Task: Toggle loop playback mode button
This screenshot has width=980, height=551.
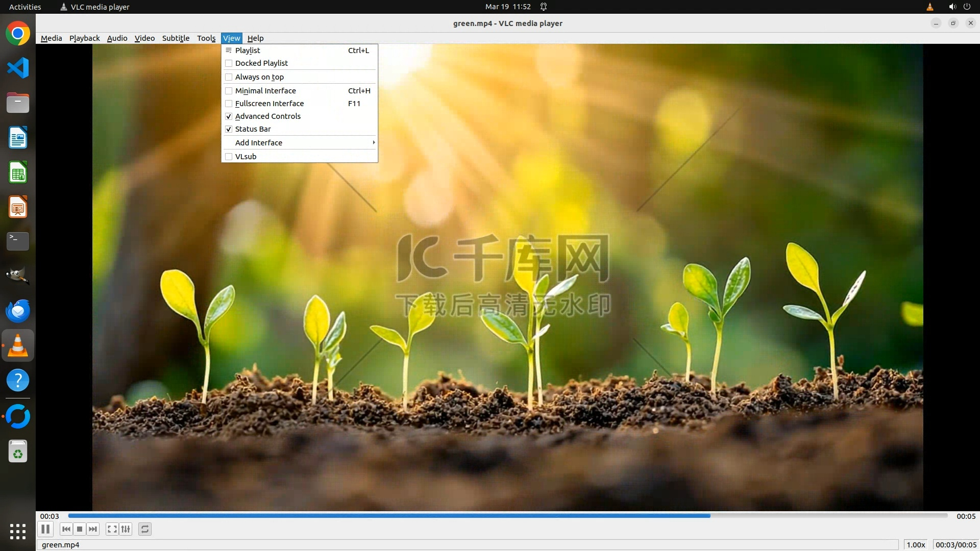Action: coord(145,529)
